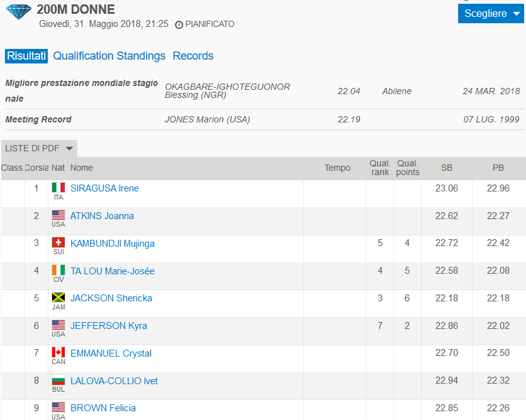Image resolution: width=526 pixels, height=420 pixels.
Task: Click the clock icon beside PIANIFICATO
Action: (x=179, y=24)
